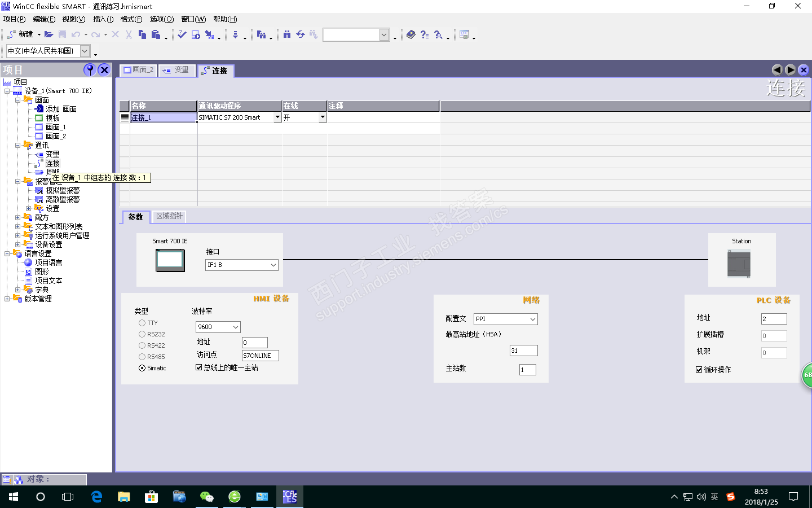Select the RS485 type radio button
Viewport: 812px width, 508px height.
tap(142, 357)
